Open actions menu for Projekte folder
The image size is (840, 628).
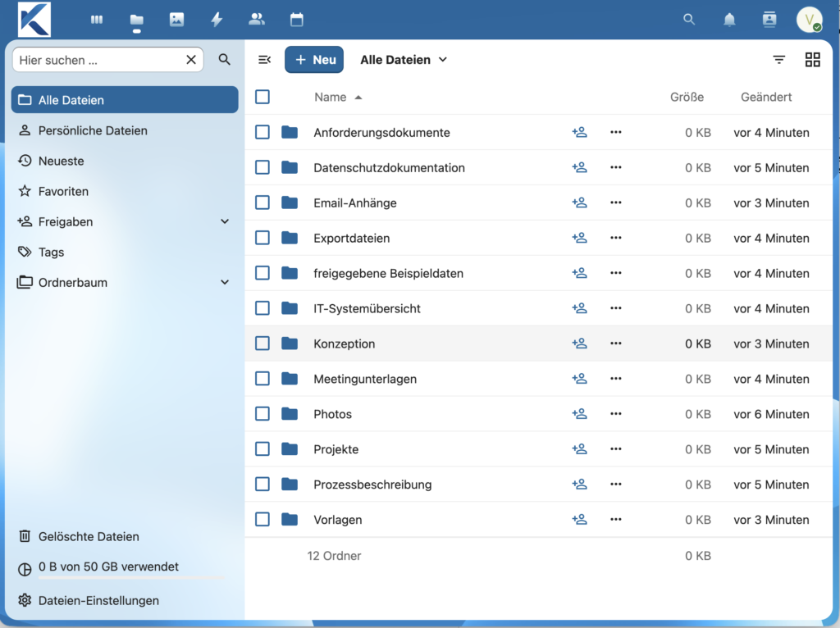pyautogui.click(x=615, y=449)
